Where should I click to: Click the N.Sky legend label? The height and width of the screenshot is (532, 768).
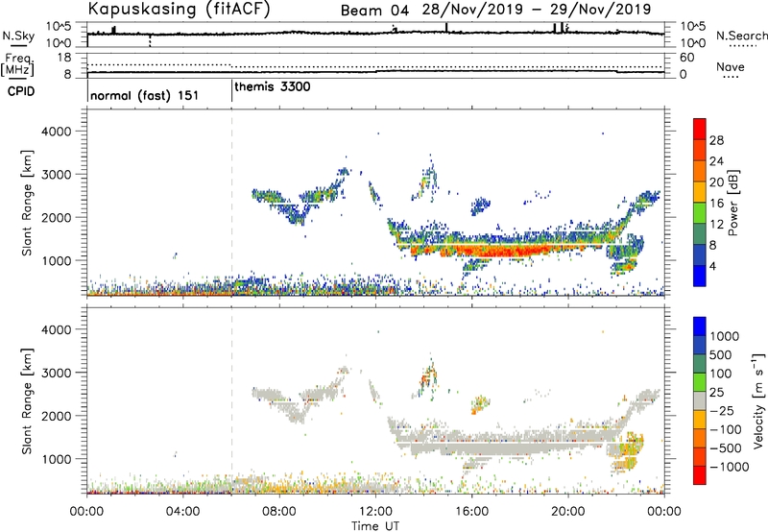[x=18, y=36]
